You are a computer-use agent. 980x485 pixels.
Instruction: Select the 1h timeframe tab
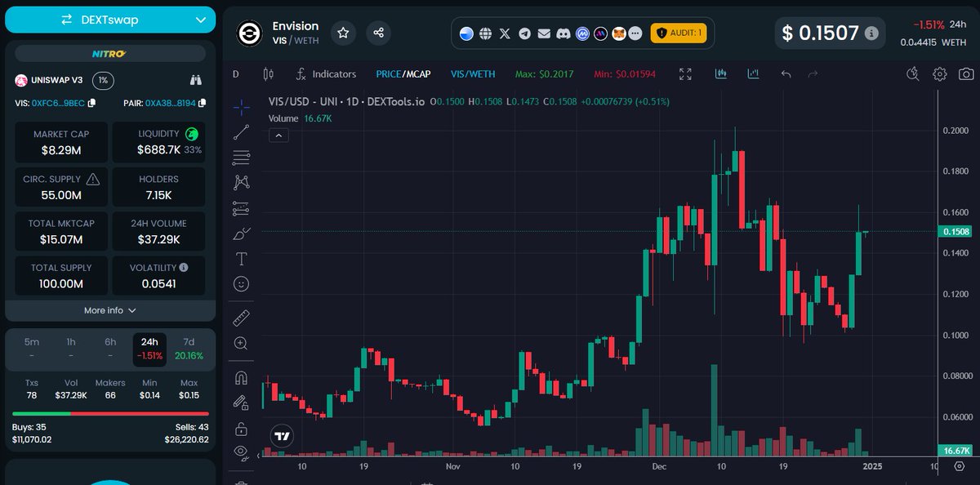(71, 349)
